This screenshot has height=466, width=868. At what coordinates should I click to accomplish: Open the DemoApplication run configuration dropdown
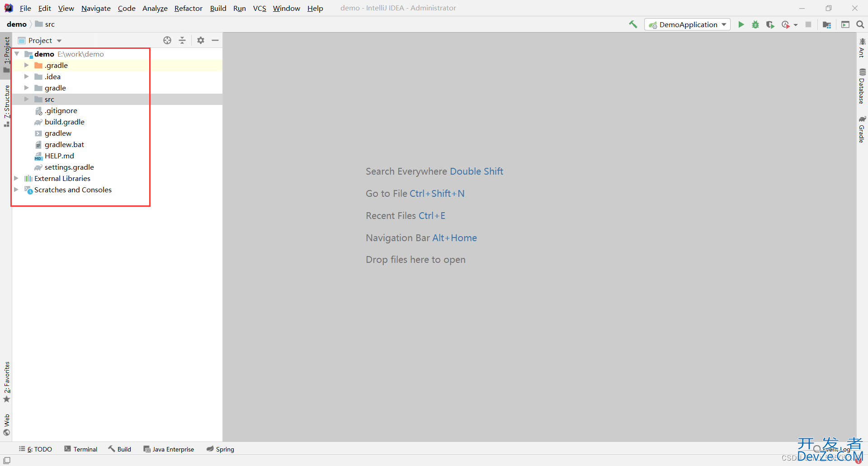(x=687, y=24)
